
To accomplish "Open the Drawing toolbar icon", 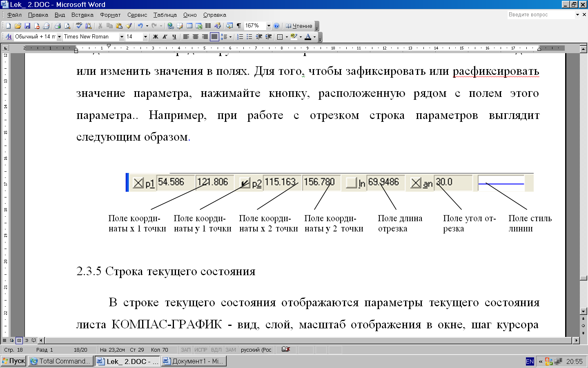I will [218, 26].
